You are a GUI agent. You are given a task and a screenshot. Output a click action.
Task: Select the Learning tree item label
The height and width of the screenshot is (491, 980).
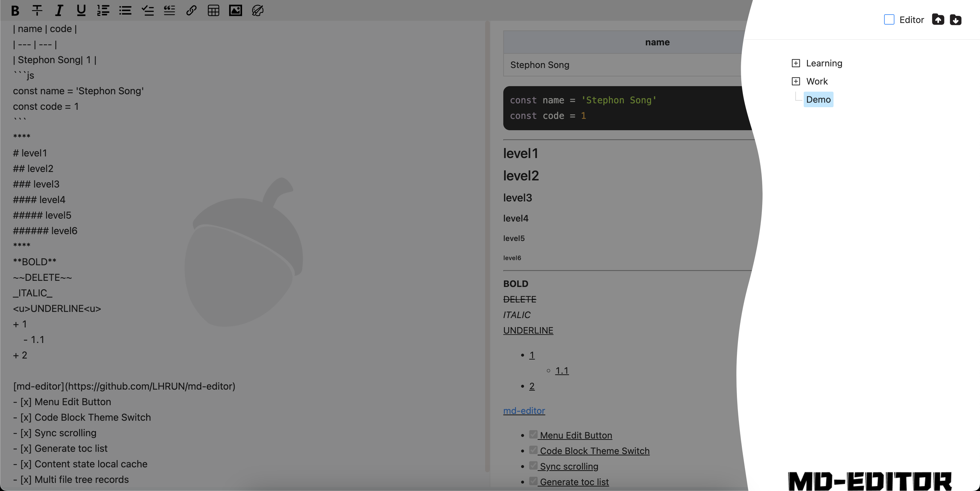824,63
